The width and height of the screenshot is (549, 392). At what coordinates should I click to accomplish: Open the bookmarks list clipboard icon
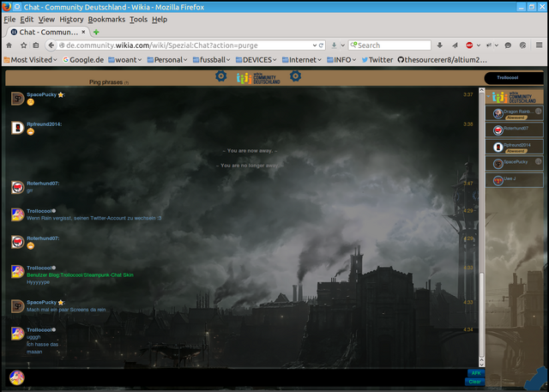tap(36, 45)
